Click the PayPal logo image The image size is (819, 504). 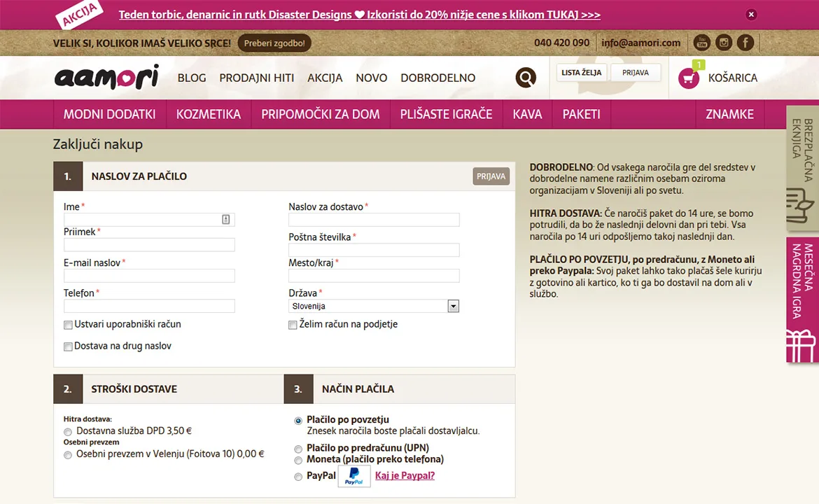pos(354,476)
